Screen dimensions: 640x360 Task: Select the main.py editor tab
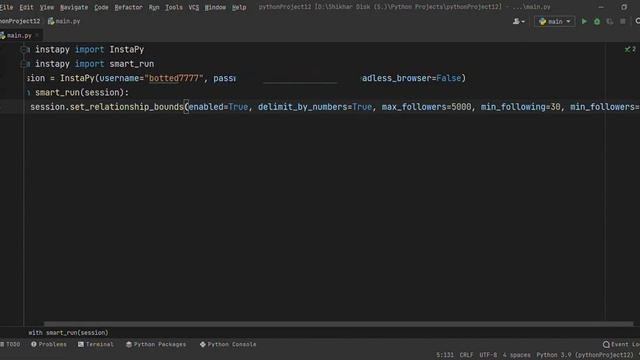(x=19, y=36)
